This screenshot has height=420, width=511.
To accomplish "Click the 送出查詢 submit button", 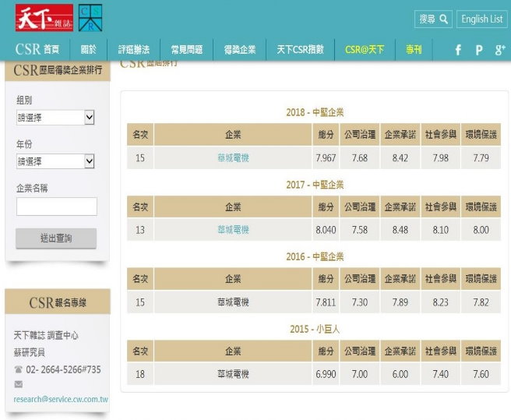I will point(56,238).
